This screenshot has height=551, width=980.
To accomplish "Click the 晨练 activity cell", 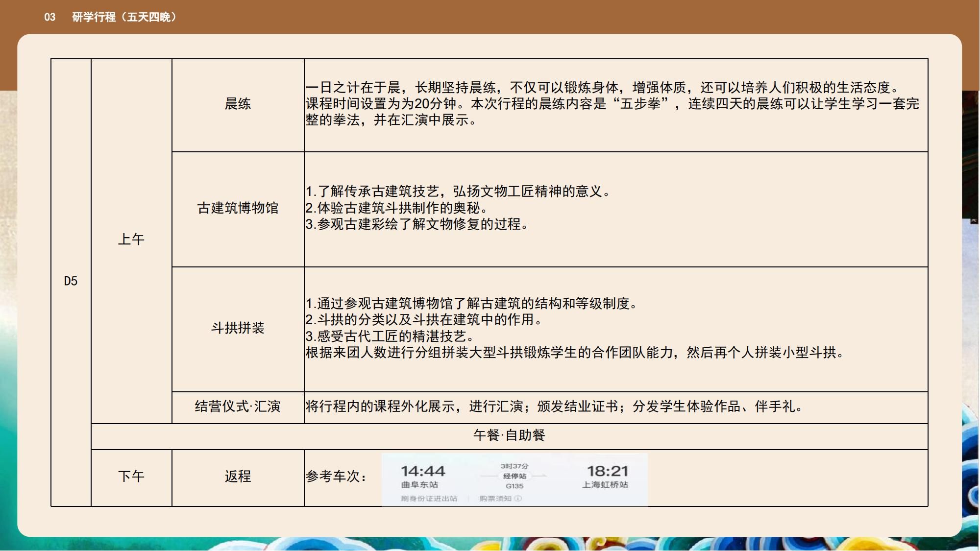I will pyautogui.click(x=238, y=104).
